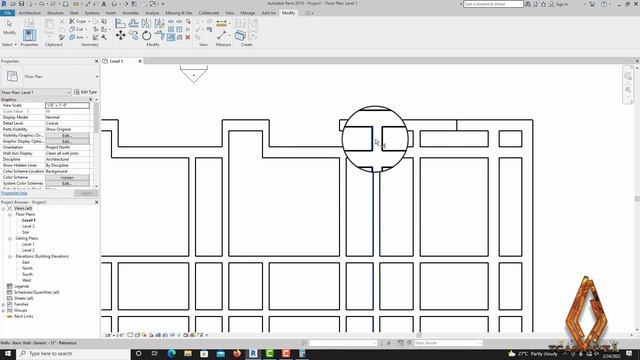Click the Save icon in quick access toolbar
The height and width of the screenshot is (360, 640).
[x=22, y=4]
